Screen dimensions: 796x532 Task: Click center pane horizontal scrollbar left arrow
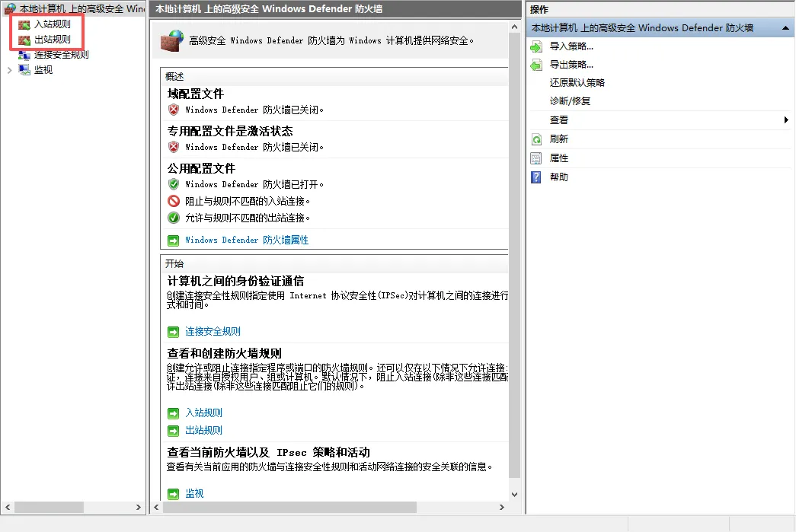(157, 507)
